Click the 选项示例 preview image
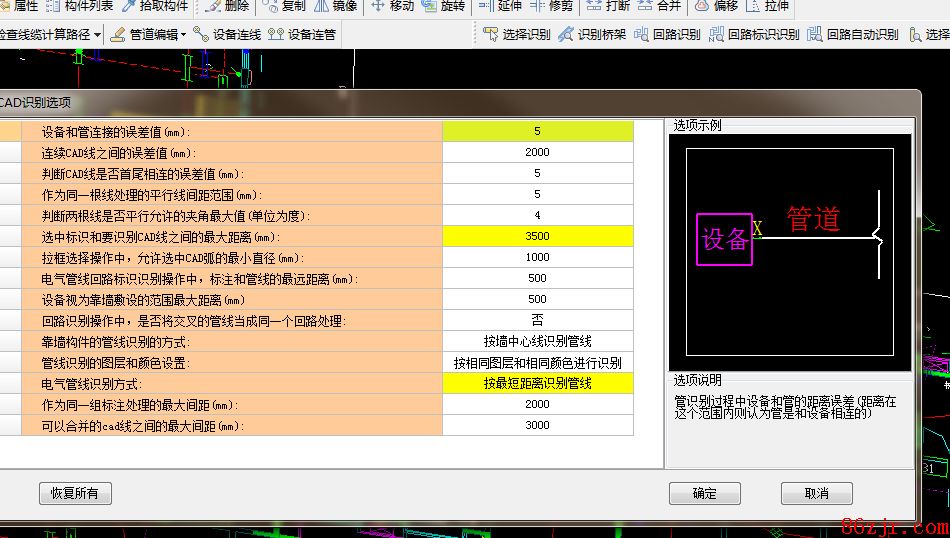 click(789, 251)
